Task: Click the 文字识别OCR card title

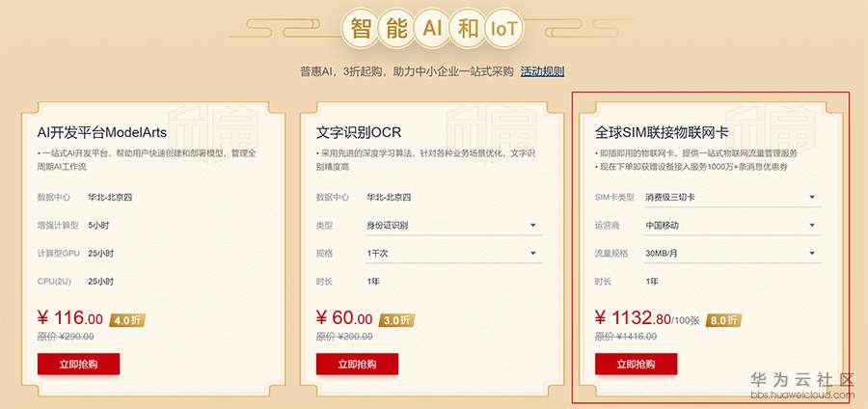Action: coord(358,131)
